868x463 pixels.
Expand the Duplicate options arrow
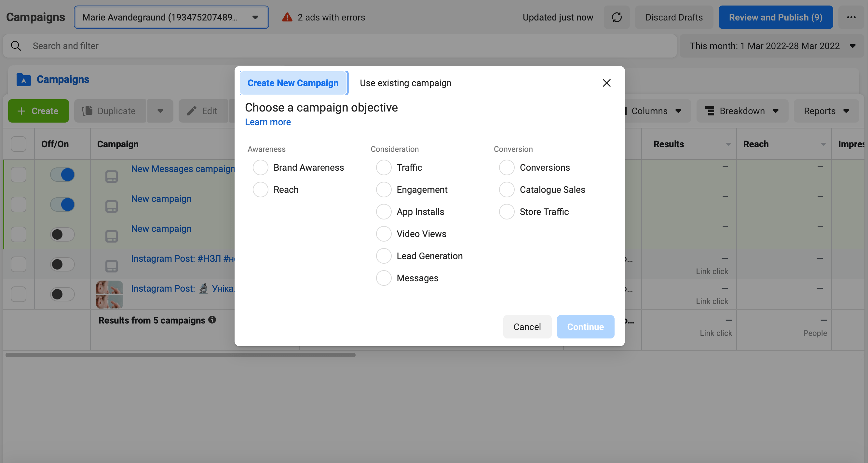click(160, 111)
